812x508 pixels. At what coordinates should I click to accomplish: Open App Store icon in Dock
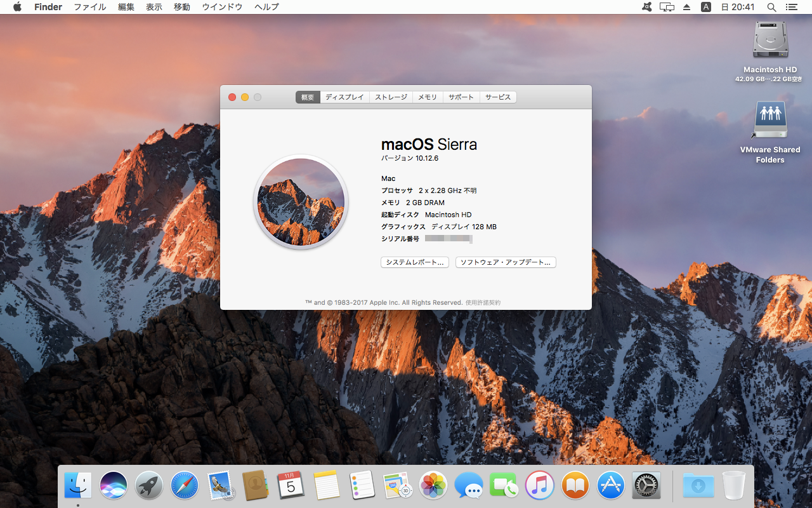pos(611,486)
